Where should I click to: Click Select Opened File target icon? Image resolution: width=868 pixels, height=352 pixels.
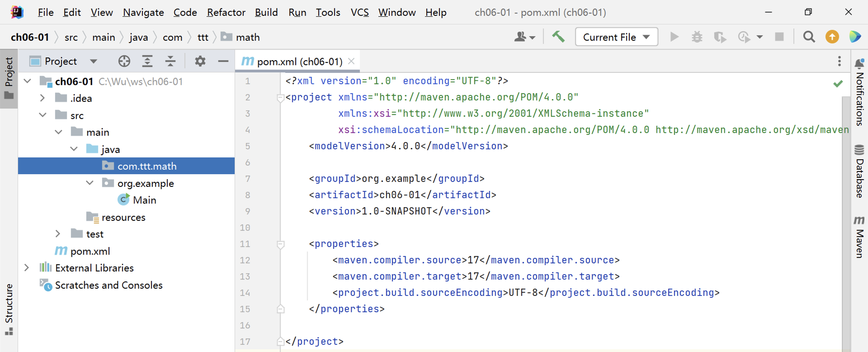pyautogui.click(x=124, y=61)
